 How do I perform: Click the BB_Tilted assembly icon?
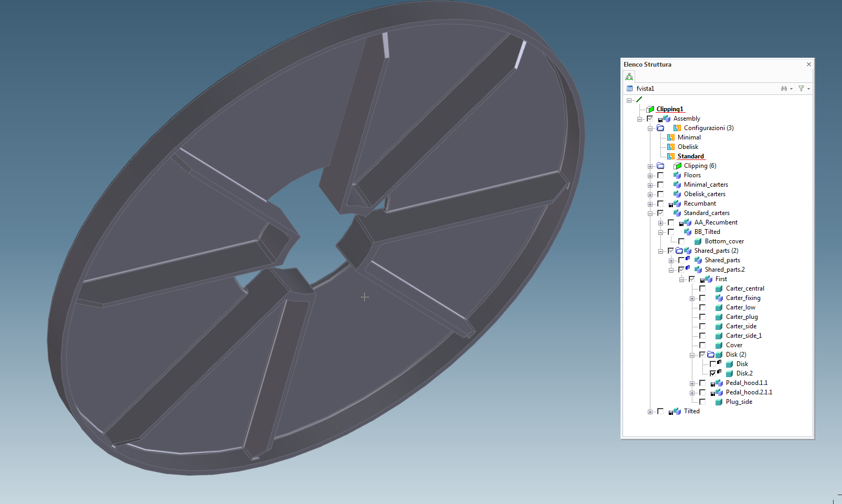pos(688,232)
